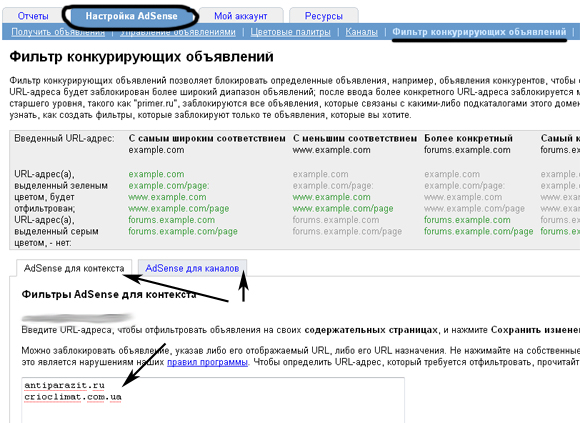
Task: Click the antiparazit.ru entry in the filter box
Action: coord(64,385)
